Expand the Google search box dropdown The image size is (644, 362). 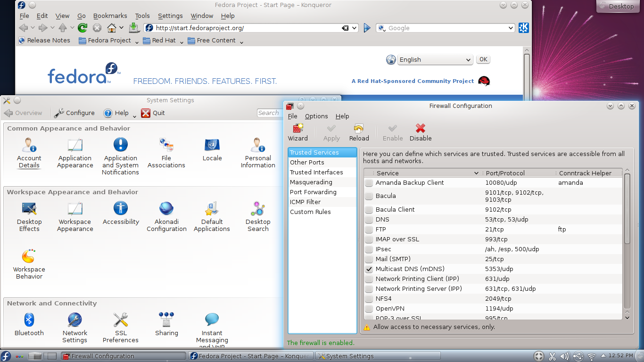click(511, 28)
